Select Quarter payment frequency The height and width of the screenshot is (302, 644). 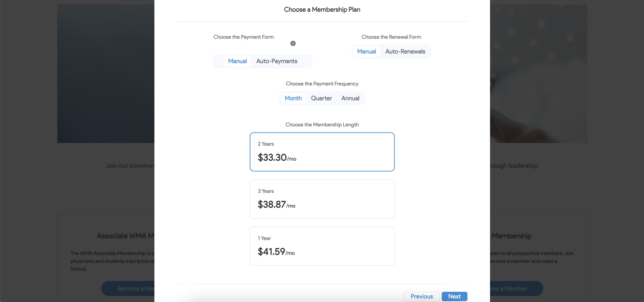(322, 98)
